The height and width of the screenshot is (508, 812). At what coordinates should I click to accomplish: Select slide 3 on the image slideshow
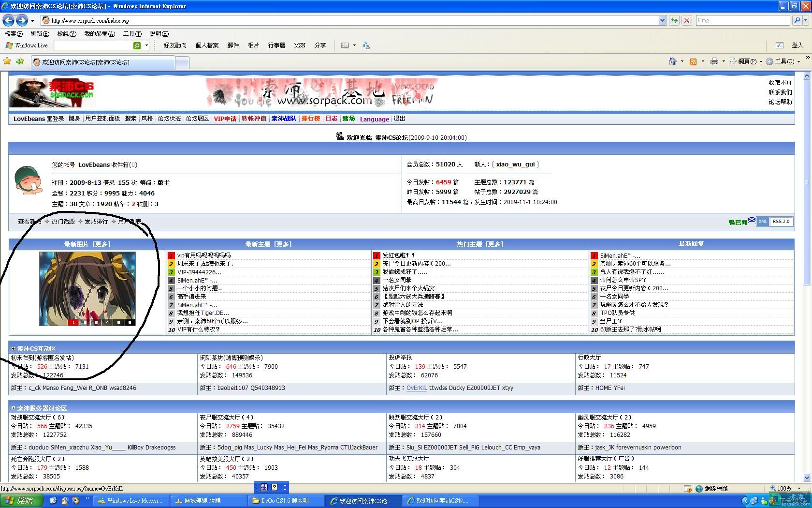click(x=96, y=322)
